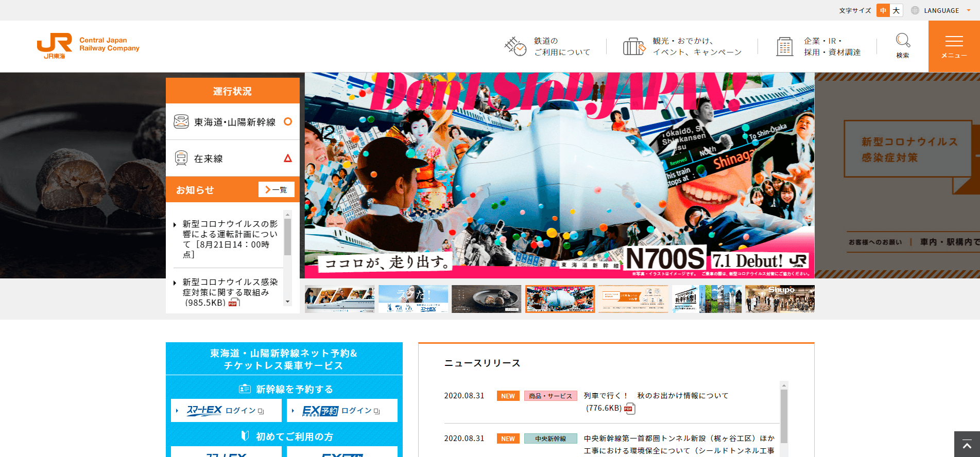This screenshot has height=457, width=980.
Task: Click the 運行状況 panel header
Action: pos(233,91)
